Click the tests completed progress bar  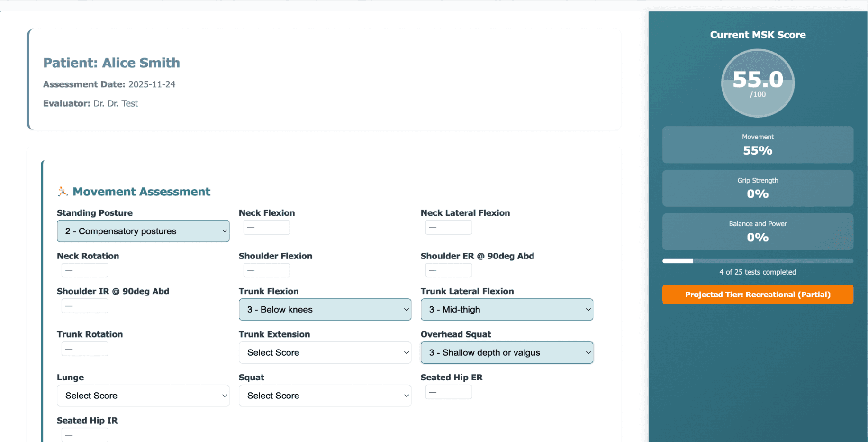pyautogui.click(x=757, y=261)
